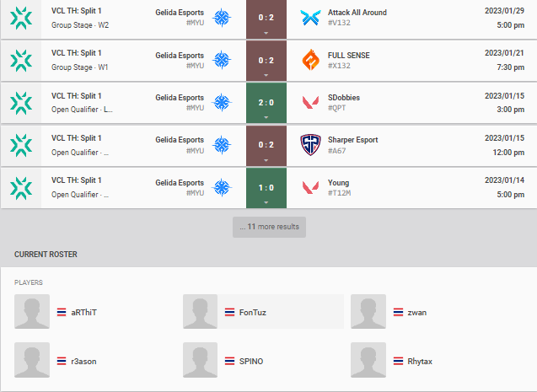Viewport: 537px width, 392px height.
Task: Click the Gelida Esports logo in the FULL SENSE match
Action: 222,60
